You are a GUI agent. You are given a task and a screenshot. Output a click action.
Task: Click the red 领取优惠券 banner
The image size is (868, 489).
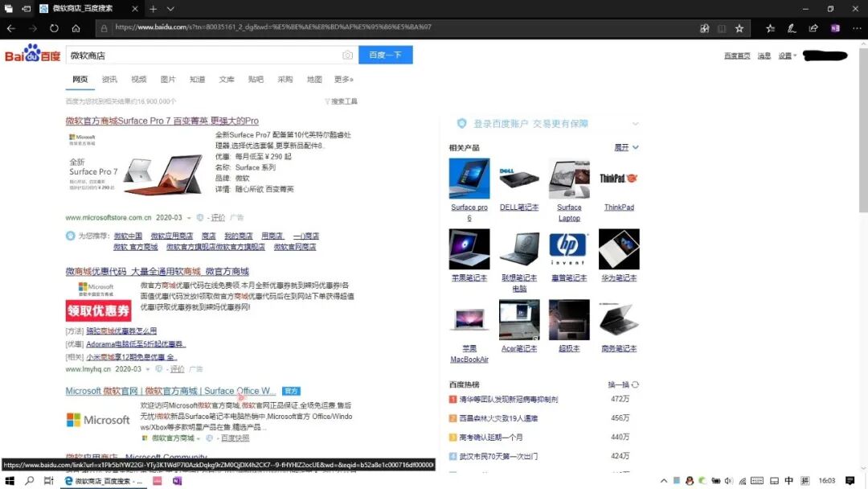coord(99,310)
